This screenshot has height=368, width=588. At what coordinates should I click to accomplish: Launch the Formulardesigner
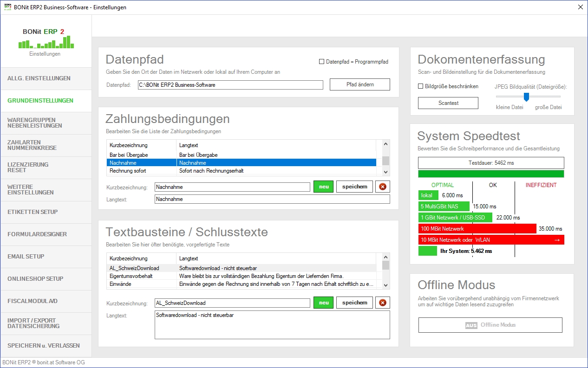(x=46, y=234)
